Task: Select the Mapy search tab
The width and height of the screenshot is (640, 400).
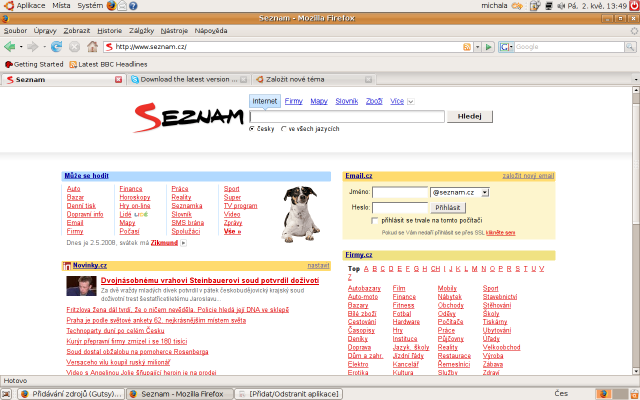Action: (319, 102)
